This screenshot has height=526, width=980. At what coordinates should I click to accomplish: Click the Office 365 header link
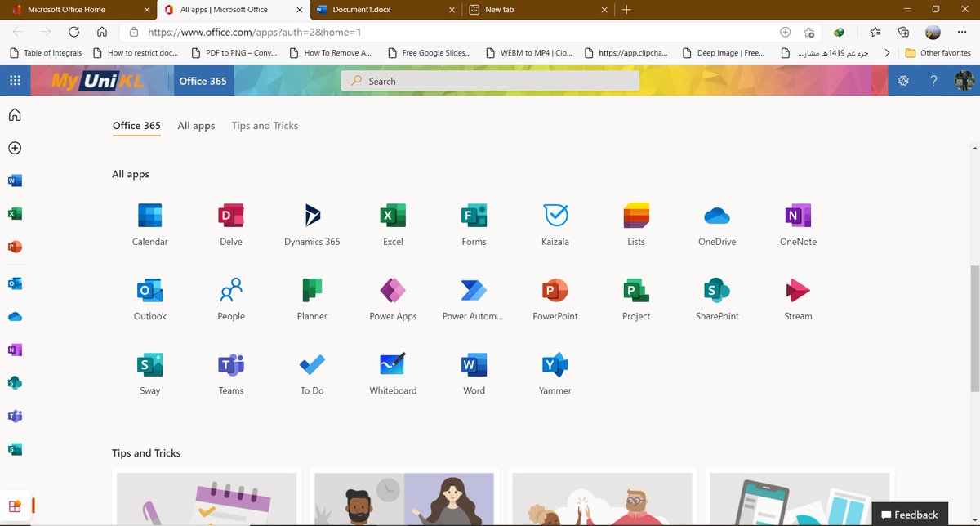coord(203,81)
